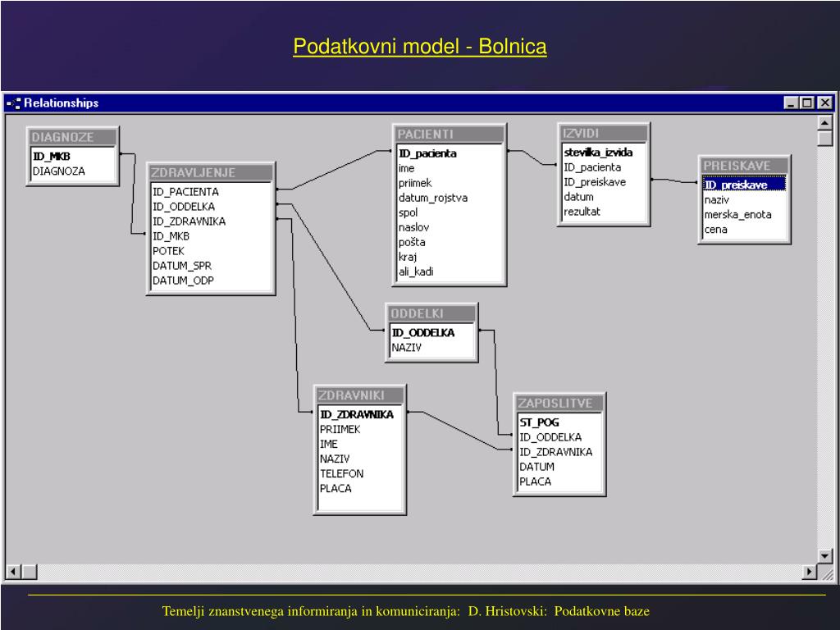Image resolution: width=840 pixels, height=630 pixels.
Task: Select ID_MKB key field in DIAGNOZE table
Action: (52, 157)
